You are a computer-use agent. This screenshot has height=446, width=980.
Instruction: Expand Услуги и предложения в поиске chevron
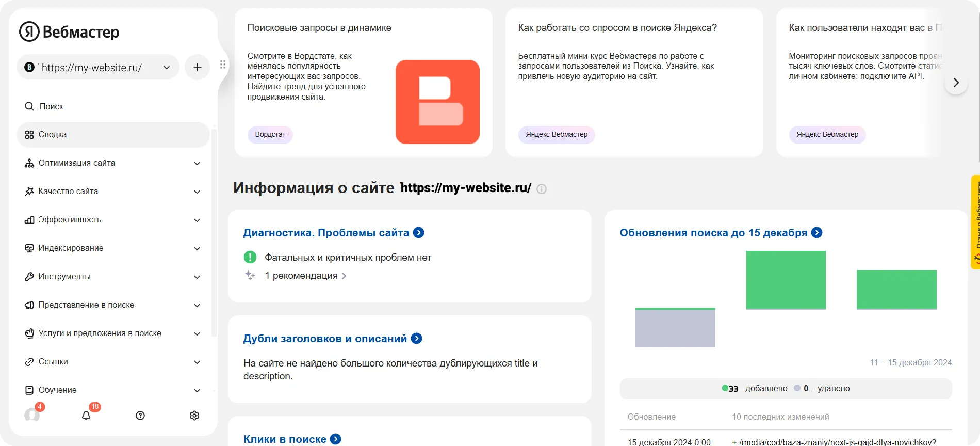click(x=197, y=334)
